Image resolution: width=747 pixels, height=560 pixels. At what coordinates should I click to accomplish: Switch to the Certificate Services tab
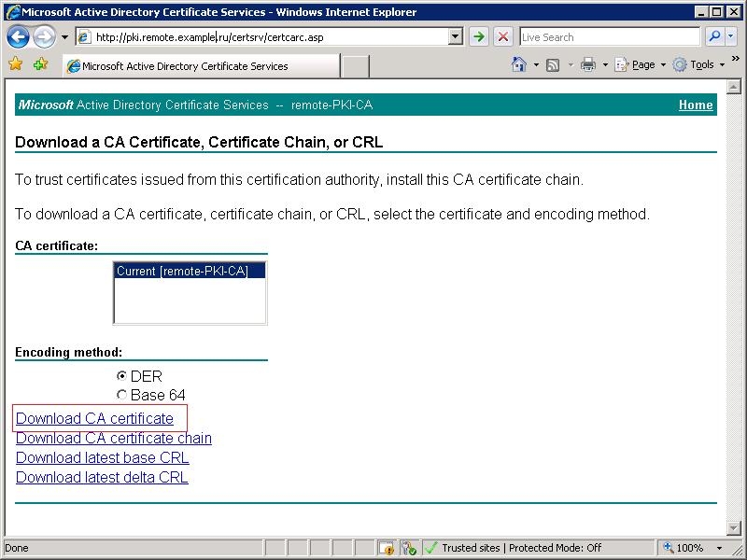pyautogui.click(x=202, y=65)
